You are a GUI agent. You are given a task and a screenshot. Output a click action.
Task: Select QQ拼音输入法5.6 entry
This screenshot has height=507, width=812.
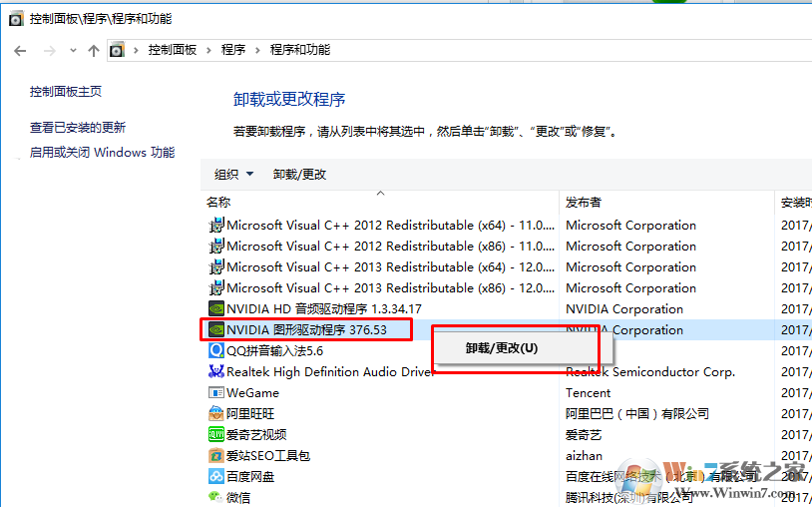275,351
